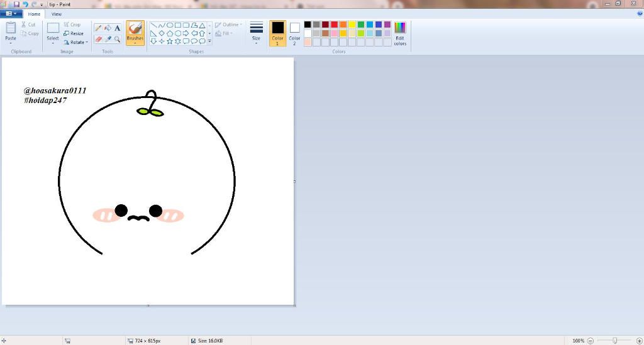Choose the Line shape

point(153,25)
